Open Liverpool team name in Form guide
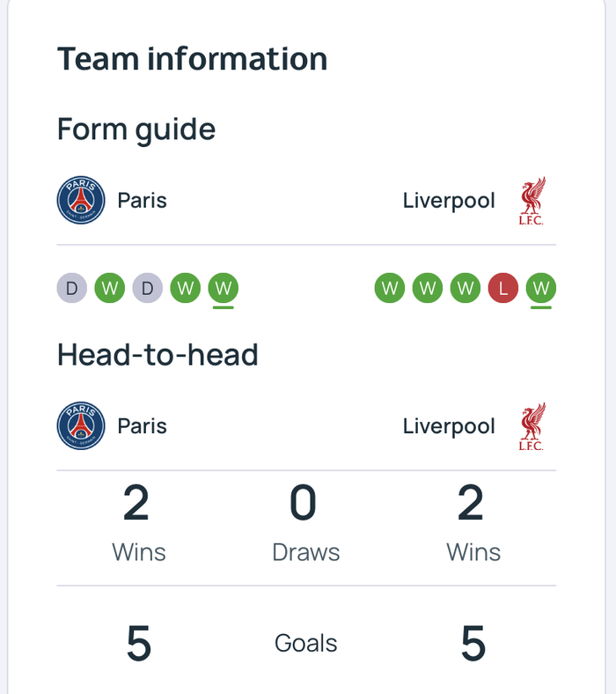616x694 pixels. [x=449, y=201]
